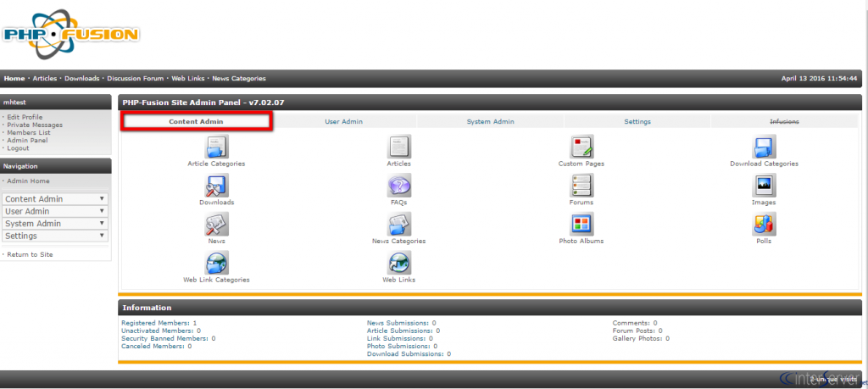Open the Images icon
The width and height of the screenshot is (868, 389).
pos(764,185)
